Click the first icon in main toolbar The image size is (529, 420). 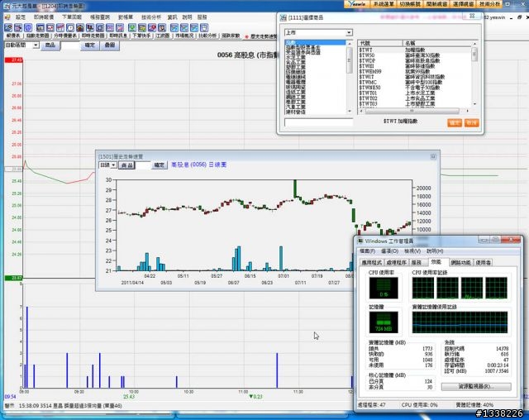(x=8, y=27)
